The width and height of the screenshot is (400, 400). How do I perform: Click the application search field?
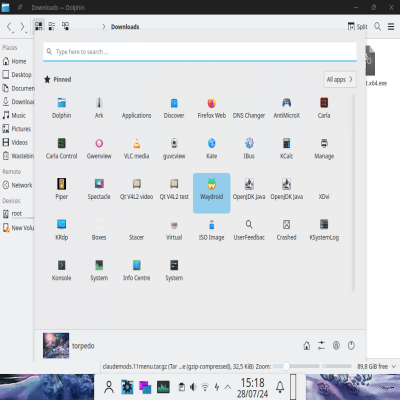point(200,52)
